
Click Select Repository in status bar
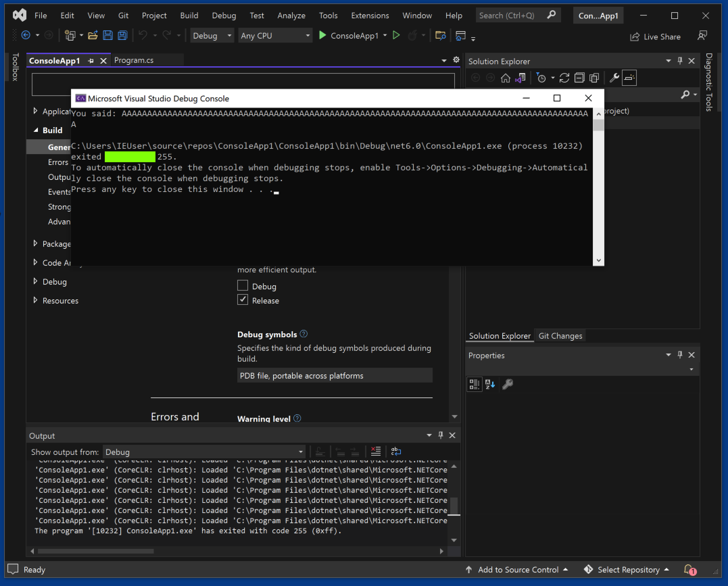click(626, 570)
